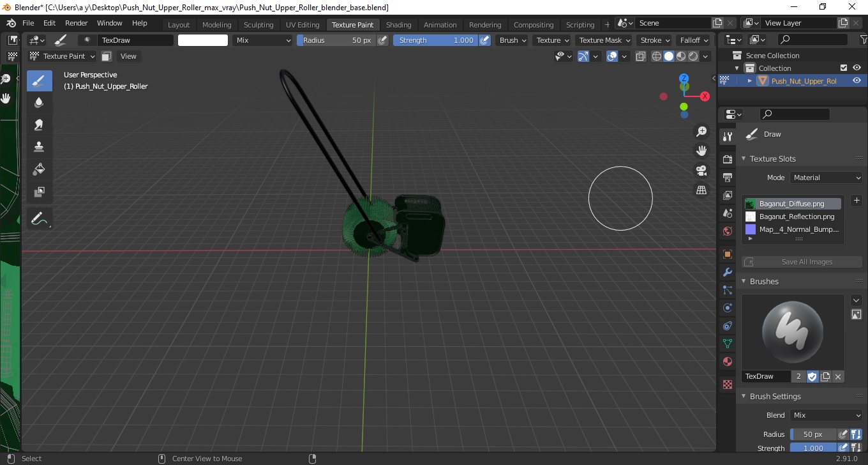Open the Physics properties tab

click(727, 308)
